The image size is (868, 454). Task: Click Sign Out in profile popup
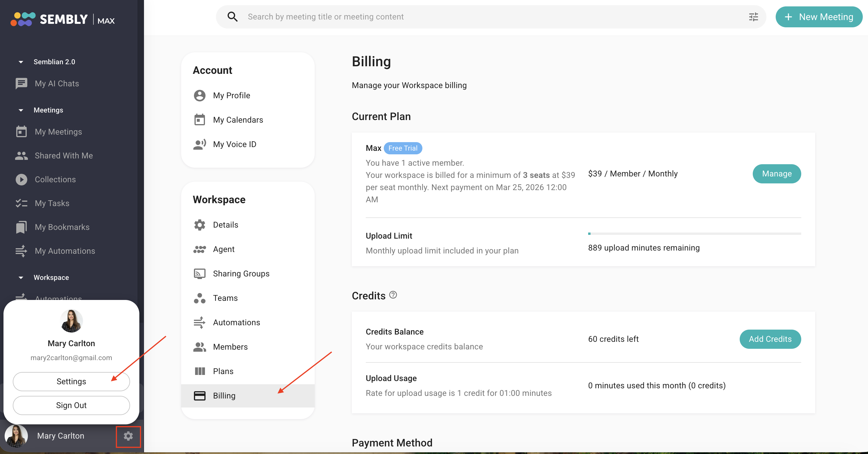[71, 405]
